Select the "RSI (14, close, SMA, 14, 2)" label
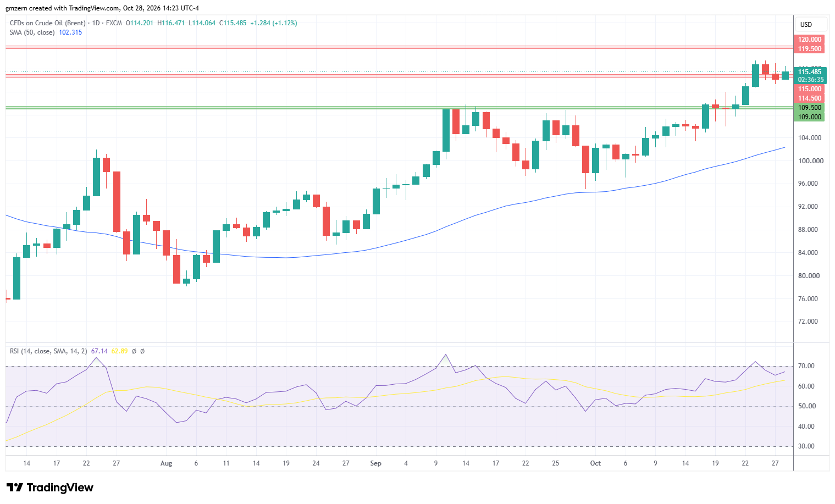835x504 pixels. click(48, 351)
